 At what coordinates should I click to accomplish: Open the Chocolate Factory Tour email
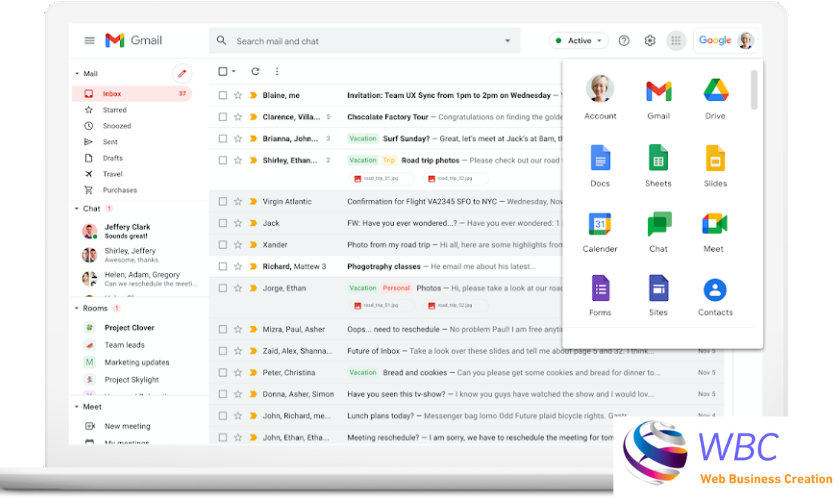point(387,117)
